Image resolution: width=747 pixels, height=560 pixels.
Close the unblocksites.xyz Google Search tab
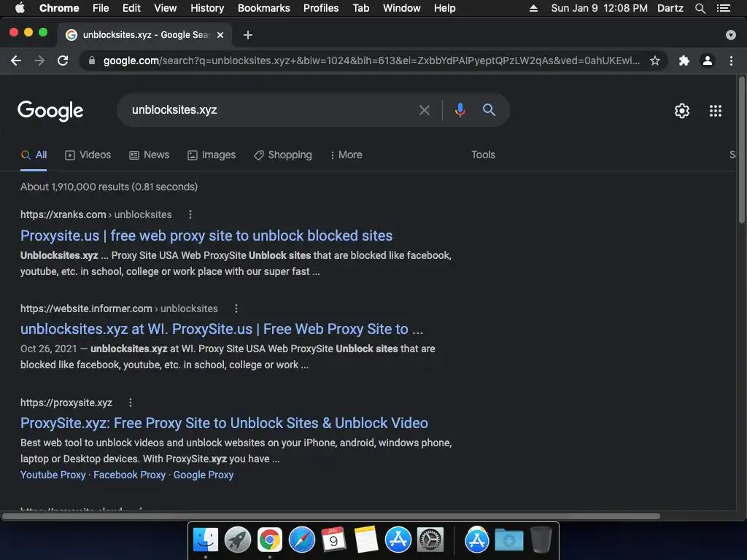tap(220, 35)
